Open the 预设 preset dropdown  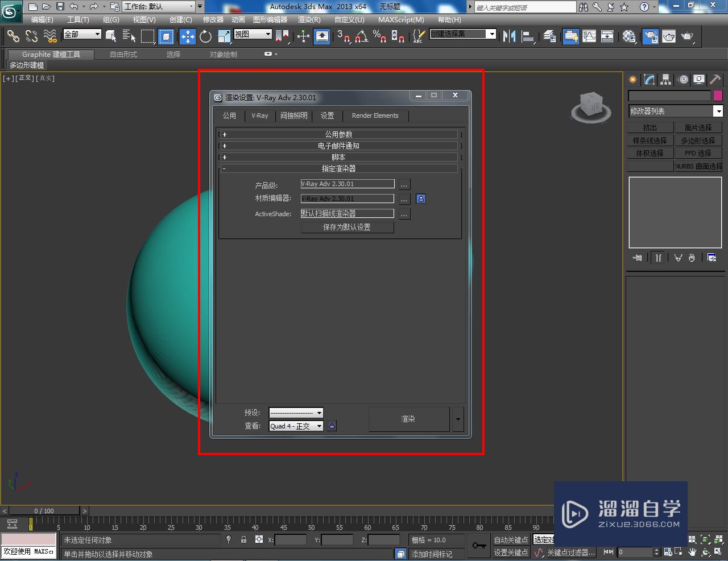296,412
